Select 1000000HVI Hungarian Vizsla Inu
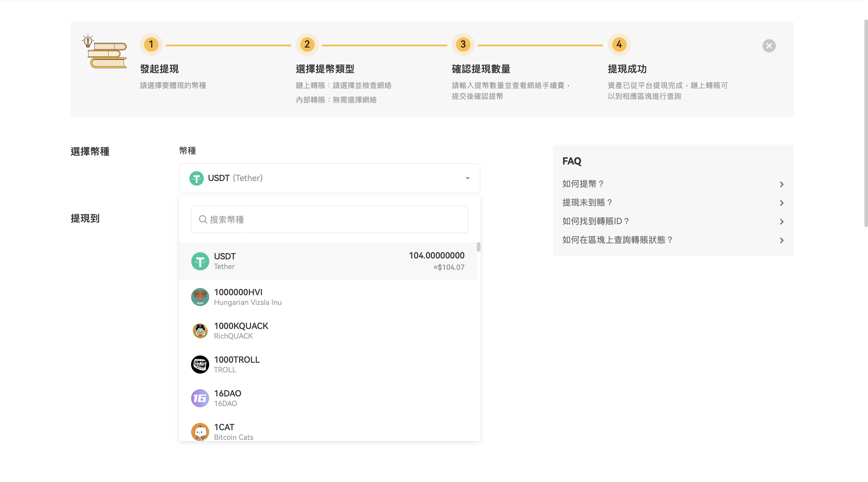This screenshot has height=482, width=868. point(328,297)
